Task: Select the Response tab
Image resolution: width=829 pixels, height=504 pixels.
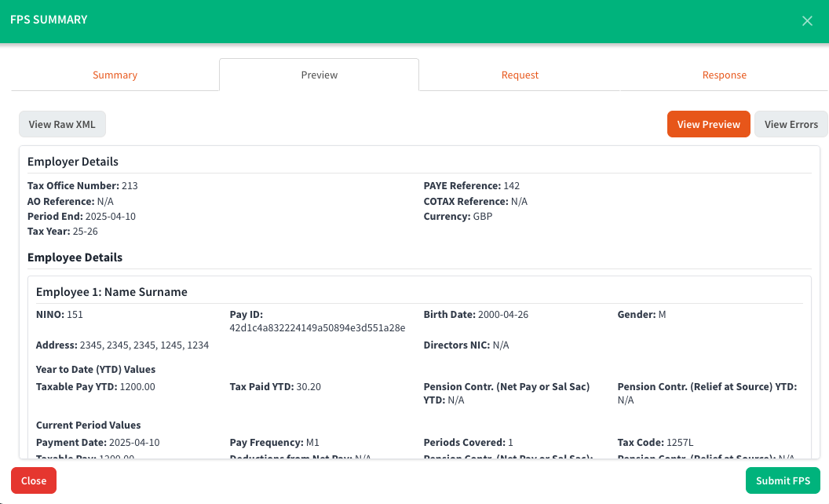Action: tap(724, 75)
